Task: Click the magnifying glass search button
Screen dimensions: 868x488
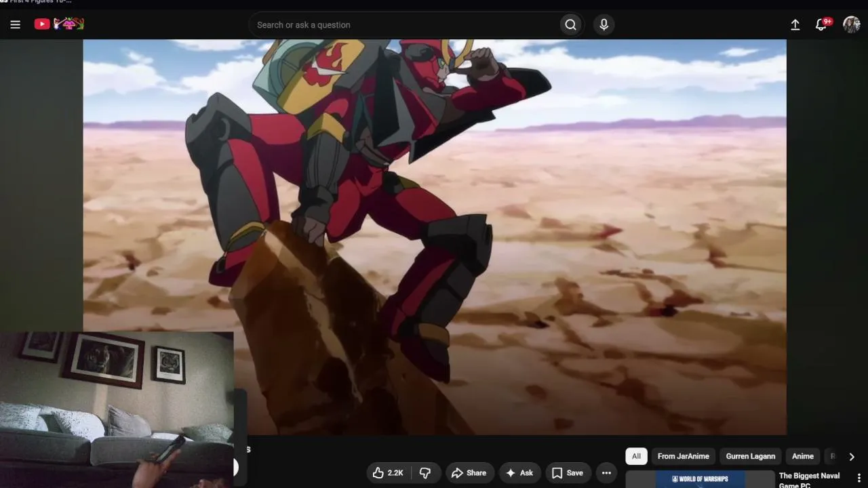Action: pos(571,25)
